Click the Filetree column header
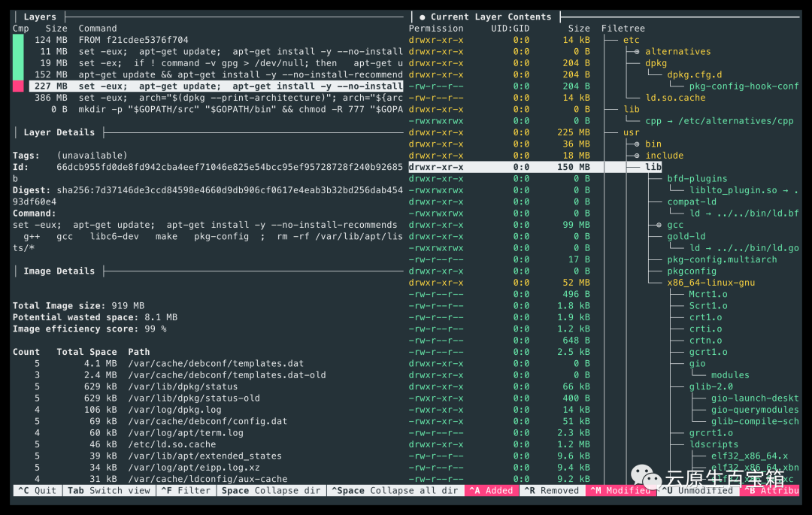 tap(623, 29)
